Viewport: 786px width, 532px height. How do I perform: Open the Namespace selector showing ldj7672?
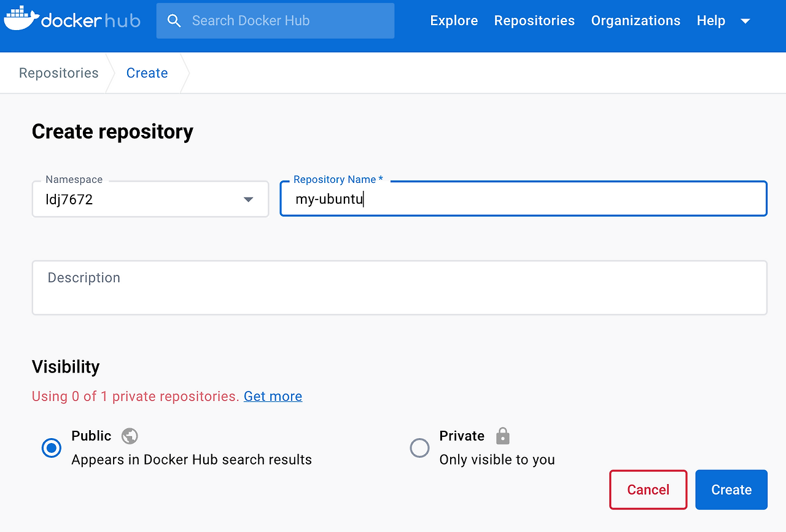point(150,199)
